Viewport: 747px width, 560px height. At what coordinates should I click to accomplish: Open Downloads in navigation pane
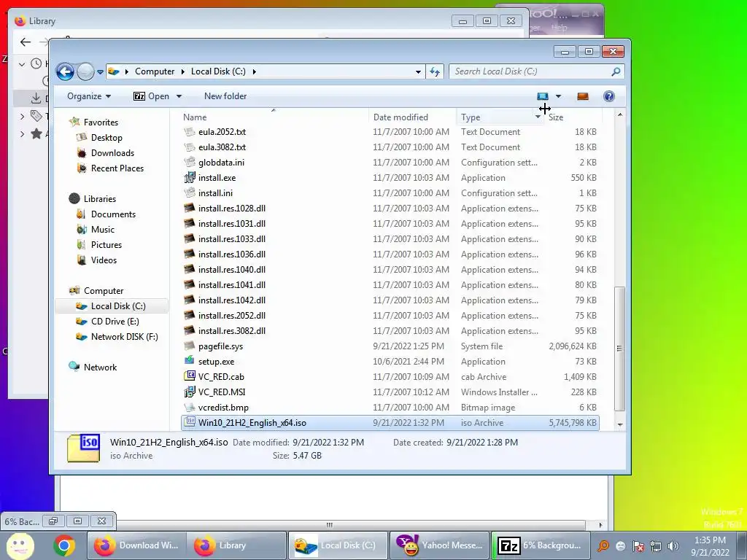[112, 153]
